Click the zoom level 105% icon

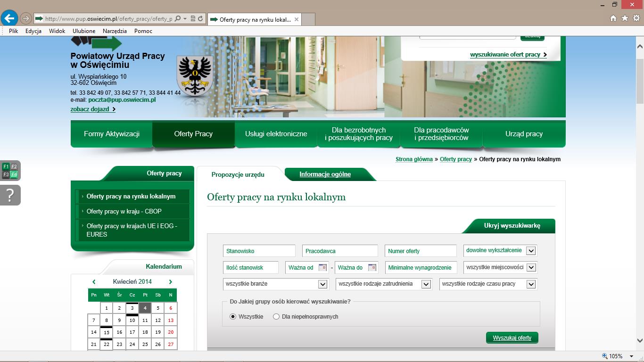pos(605,356)
